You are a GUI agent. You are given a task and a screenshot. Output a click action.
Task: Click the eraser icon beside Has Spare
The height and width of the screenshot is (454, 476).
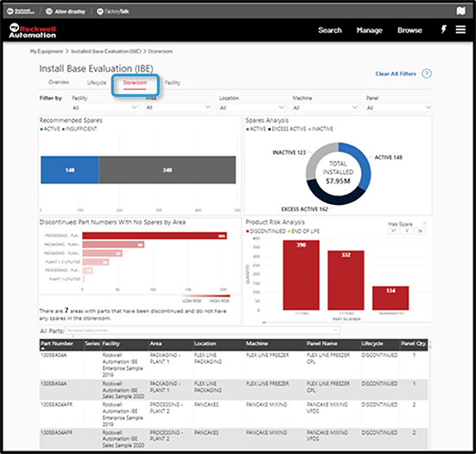(424, 224)
